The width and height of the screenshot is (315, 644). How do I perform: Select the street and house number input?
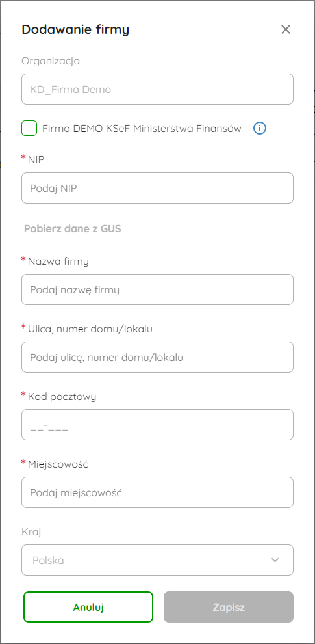[x=157, y=357]
